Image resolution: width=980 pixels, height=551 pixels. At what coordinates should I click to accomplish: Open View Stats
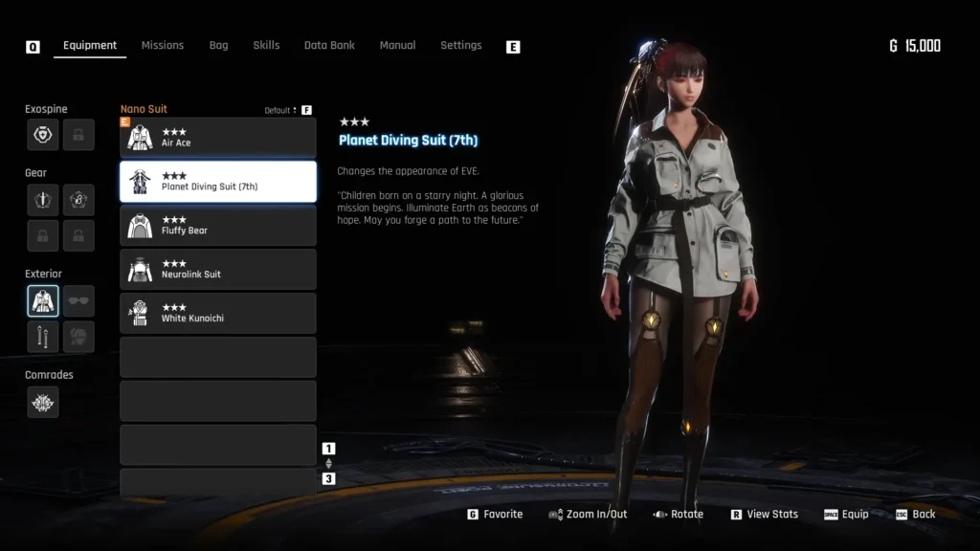pos(765,514)
